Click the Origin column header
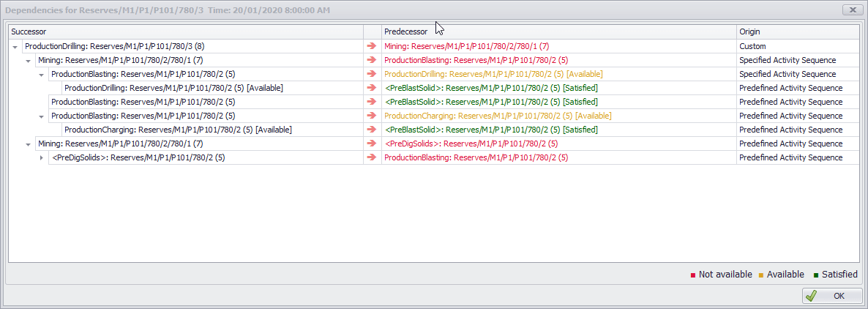 796,32
